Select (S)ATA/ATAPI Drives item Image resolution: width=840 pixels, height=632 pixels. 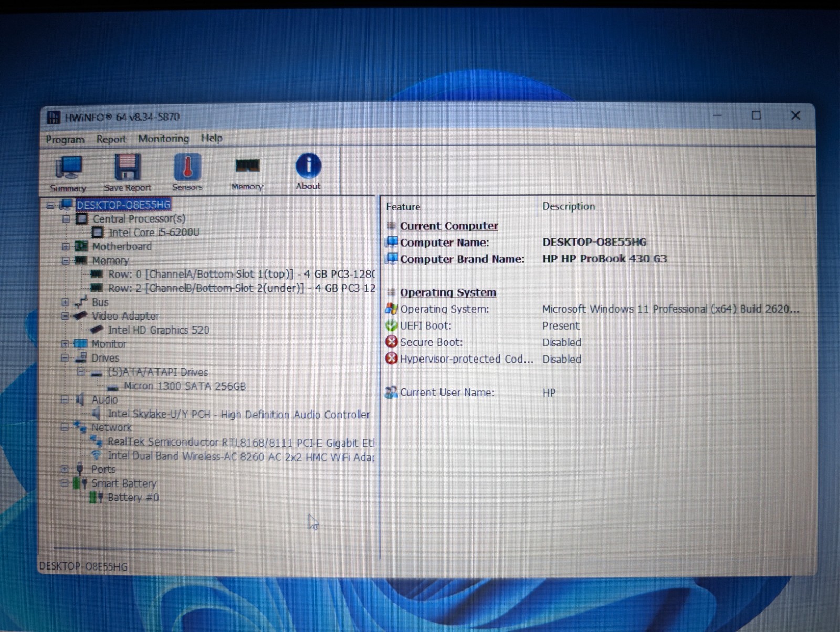(157, 372)
